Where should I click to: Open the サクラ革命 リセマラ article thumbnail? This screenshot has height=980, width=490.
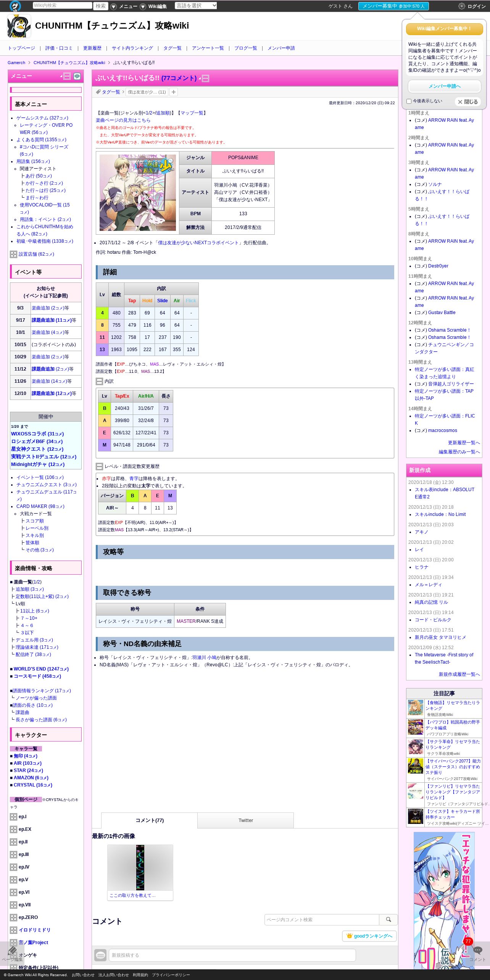(416, 747)
